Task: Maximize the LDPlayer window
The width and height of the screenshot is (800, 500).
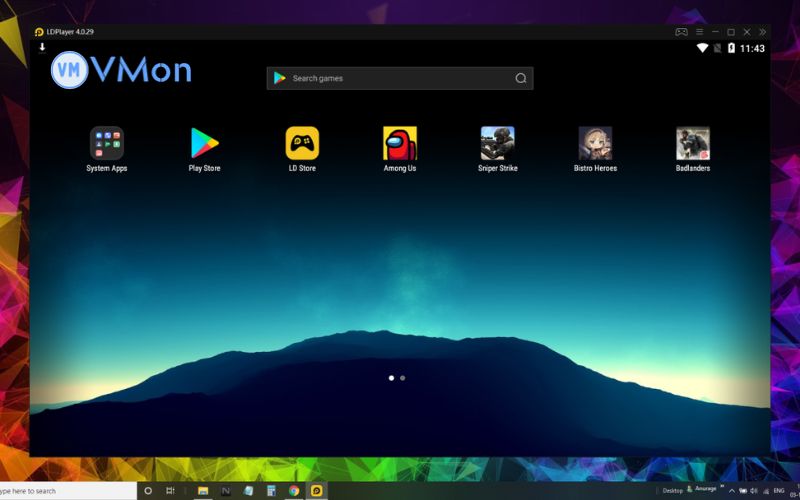Action: [x=731, y=32]
